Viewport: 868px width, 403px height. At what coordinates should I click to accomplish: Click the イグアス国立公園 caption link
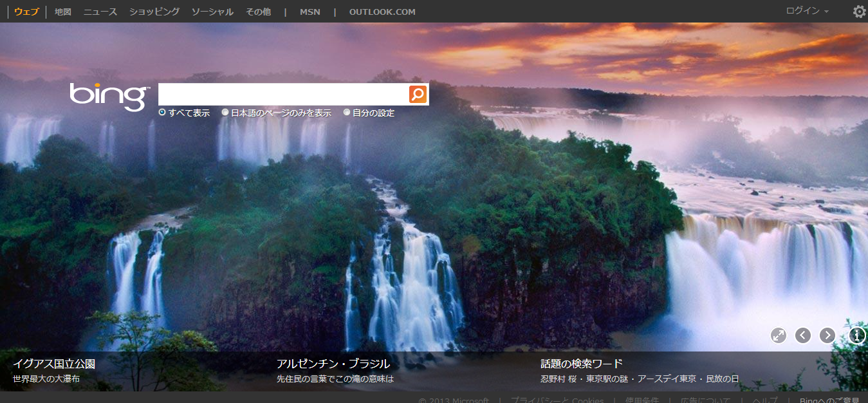coord(54,364)
